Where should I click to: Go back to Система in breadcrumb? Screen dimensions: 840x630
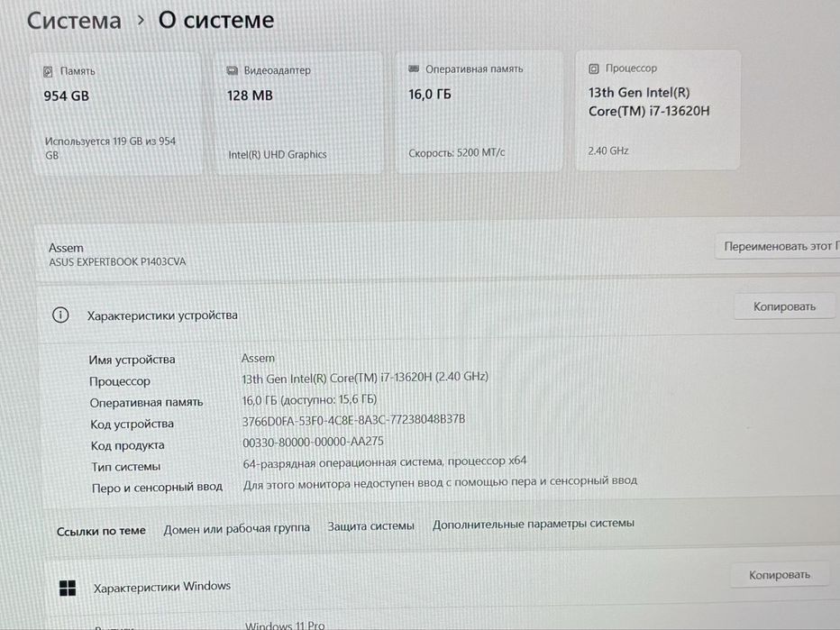click(74, 21)
